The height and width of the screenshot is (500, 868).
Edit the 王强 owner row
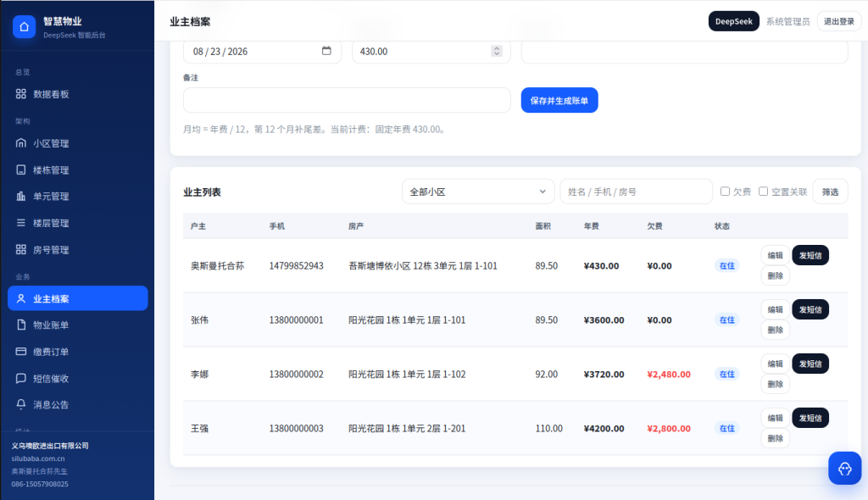(x=775, y=418)
